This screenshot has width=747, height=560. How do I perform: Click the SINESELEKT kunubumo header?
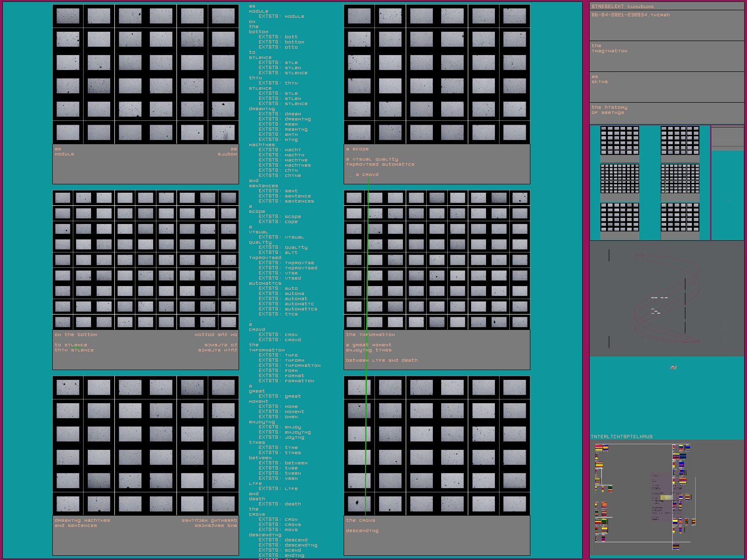[x=622, y=7]
